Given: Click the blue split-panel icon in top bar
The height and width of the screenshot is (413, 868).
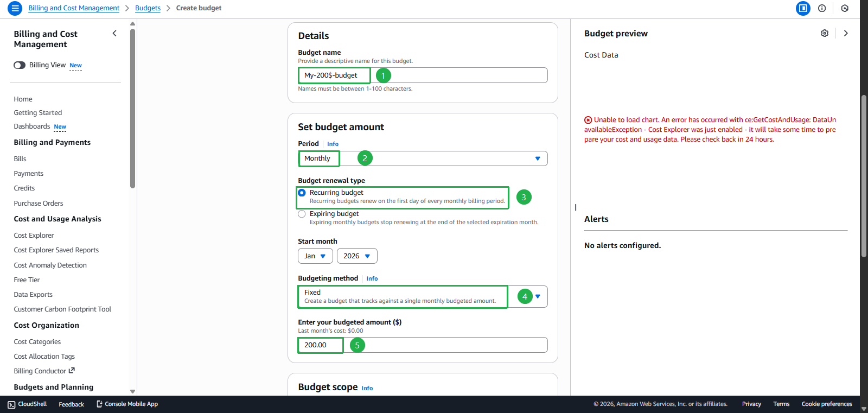Looking at the screenshot, I should pyautogui.click(x=803, y=8).
